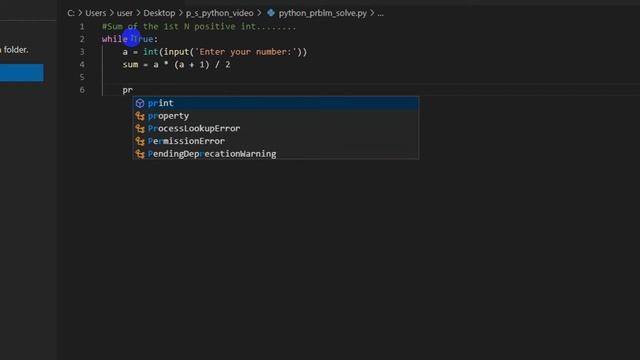Screen dimensions: 640x360
Task: Click the cube icon beside print
Action: point(140,103)
